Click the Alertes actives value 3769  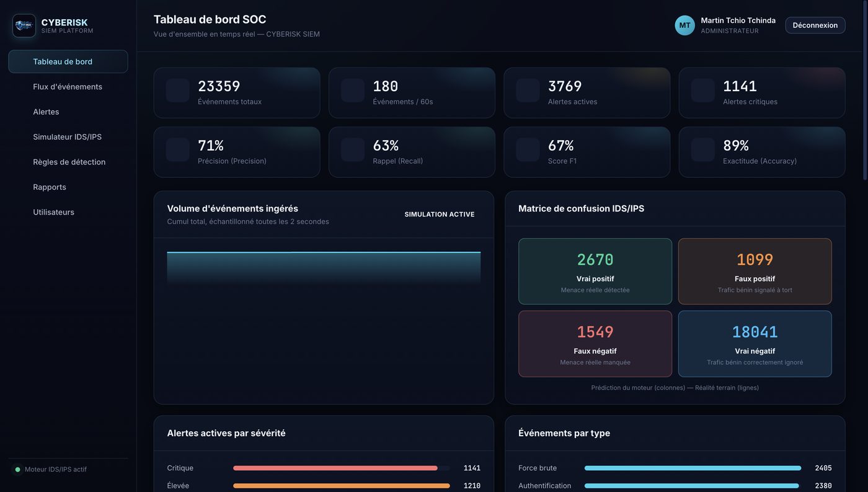[x=565, y=86]
